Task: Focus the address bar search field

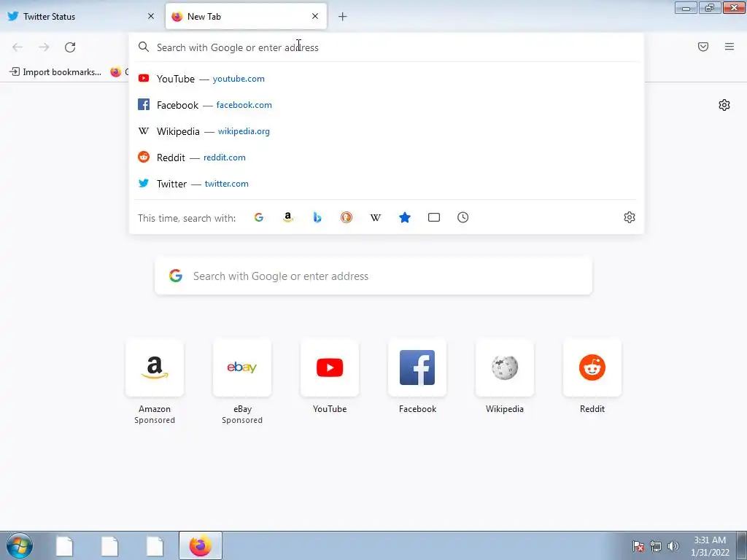Action: point(386,47)
